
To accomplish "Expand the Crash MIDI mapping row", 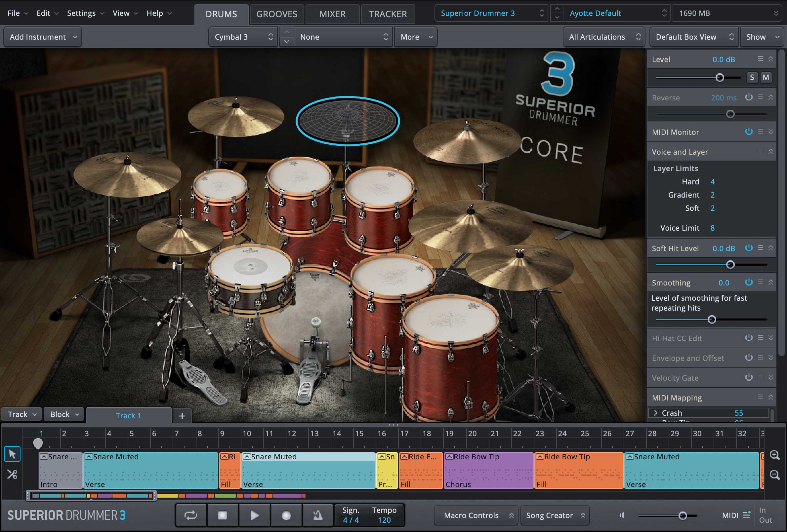I will (x=656, y=413).
